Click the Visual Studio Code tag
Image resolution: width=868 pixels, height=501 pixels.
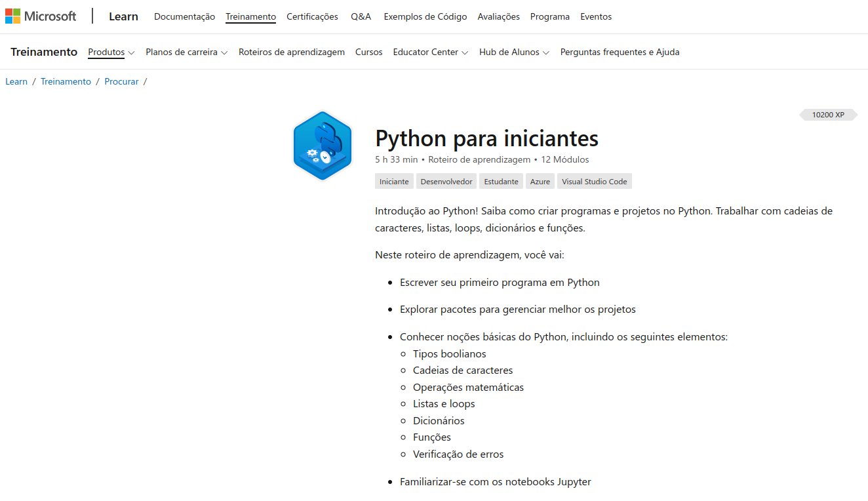tap(595, 182)
